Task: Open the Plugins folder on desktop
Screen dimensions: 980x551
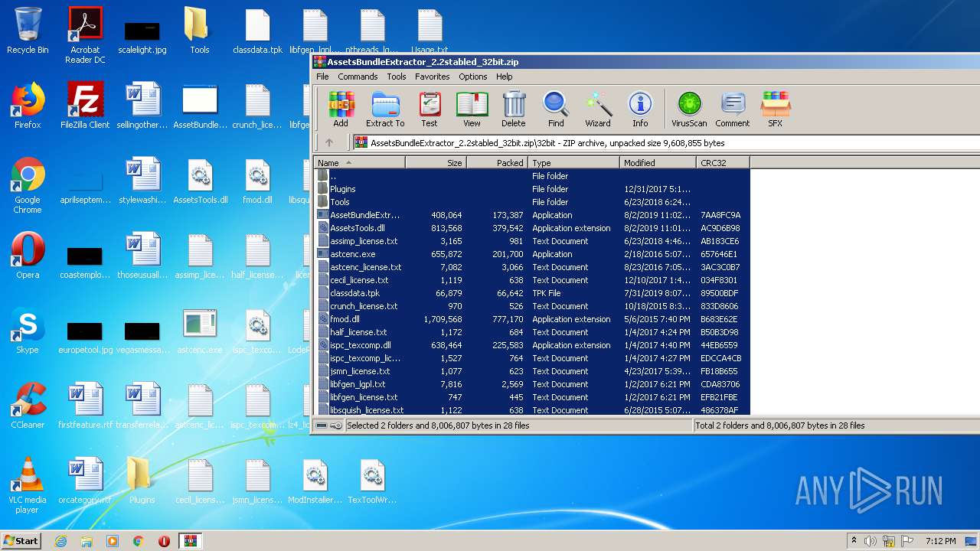Action: 142,481
